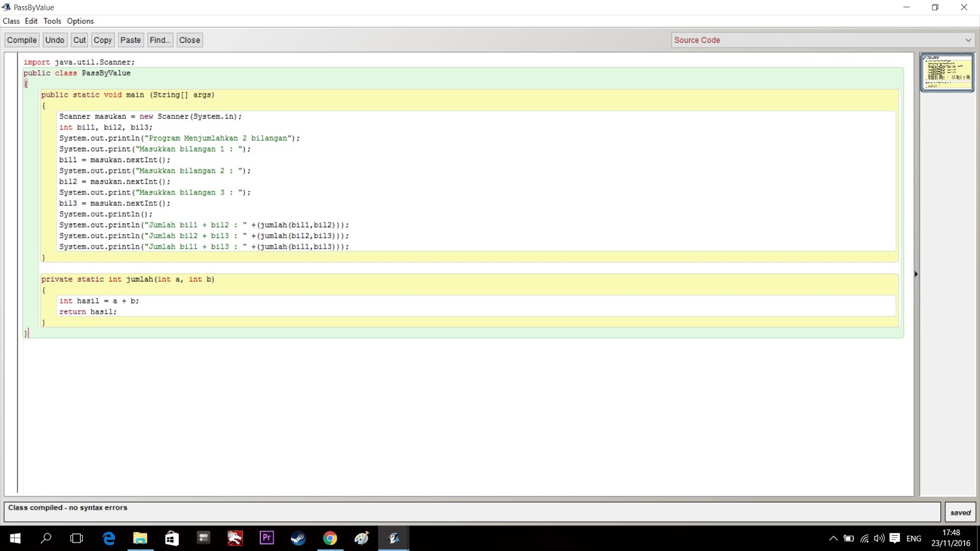
Task: Click the 'Program Menjumlahkan 2 bilangan' println line
Action: point(179,138)
